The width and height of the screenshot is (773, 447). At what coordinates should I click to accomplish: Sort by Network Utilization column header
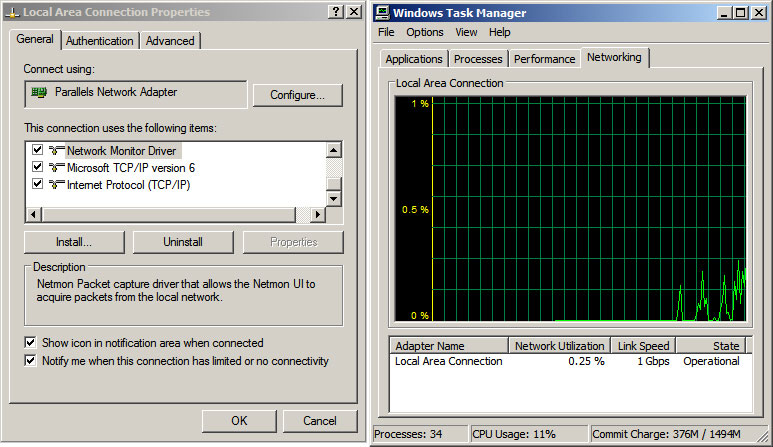coord(560,346)
